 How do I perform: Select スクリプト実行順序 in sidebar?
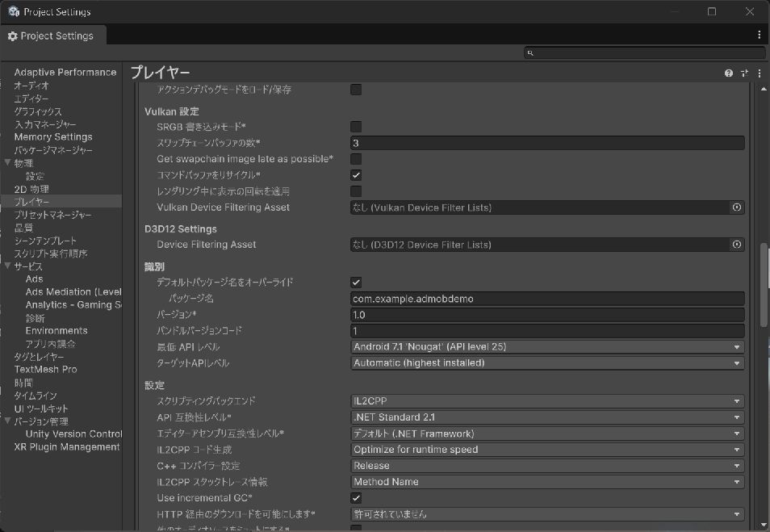51,253
